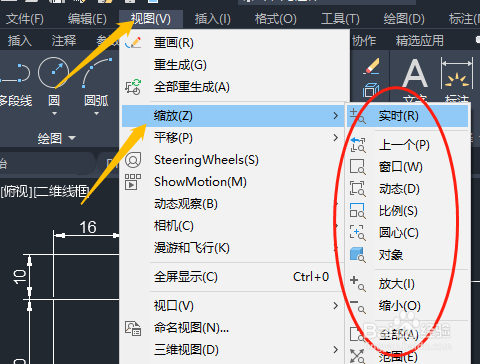This screenshot has height=364, width=480.
Task: Click the 3D box icon below eraser
Action: click(x=371, y=90)
